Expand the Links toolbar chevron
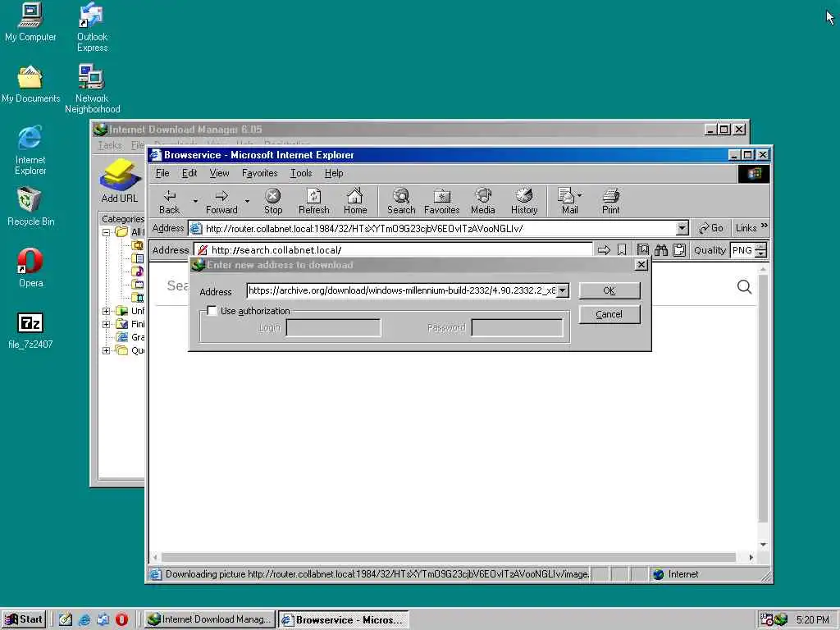This screenshot has height=630, width=840. tap(764, 226)
